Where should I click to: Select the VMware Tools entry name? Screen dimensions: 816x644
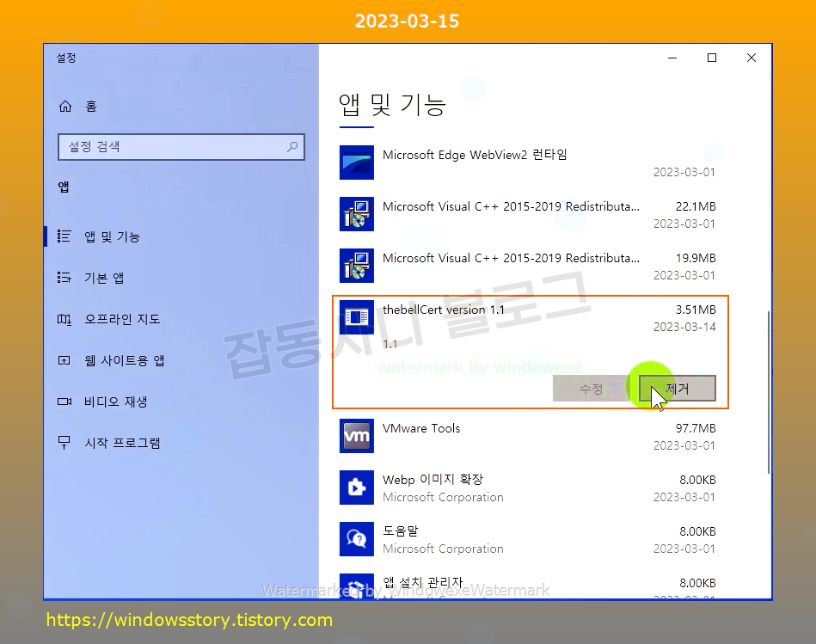point(421,428)
